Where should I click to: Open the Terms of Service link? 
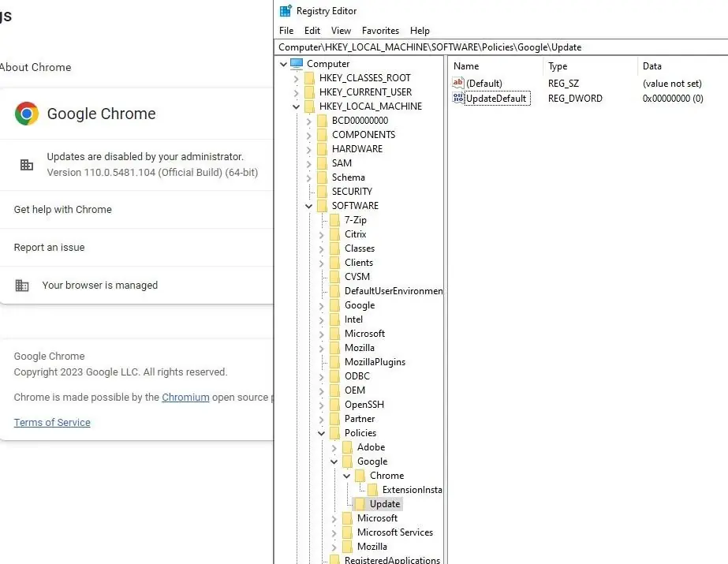click(52, 423)
